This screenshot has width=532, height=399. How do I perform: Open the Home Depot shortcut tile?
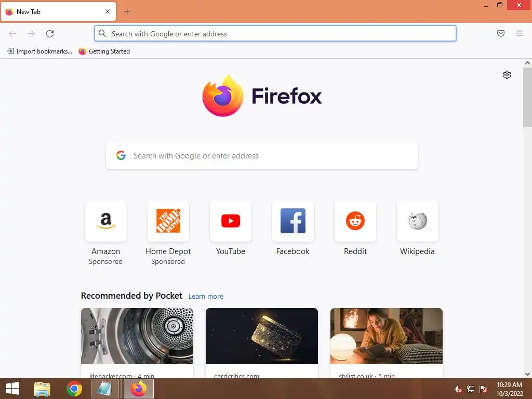(x=168, y=221)
